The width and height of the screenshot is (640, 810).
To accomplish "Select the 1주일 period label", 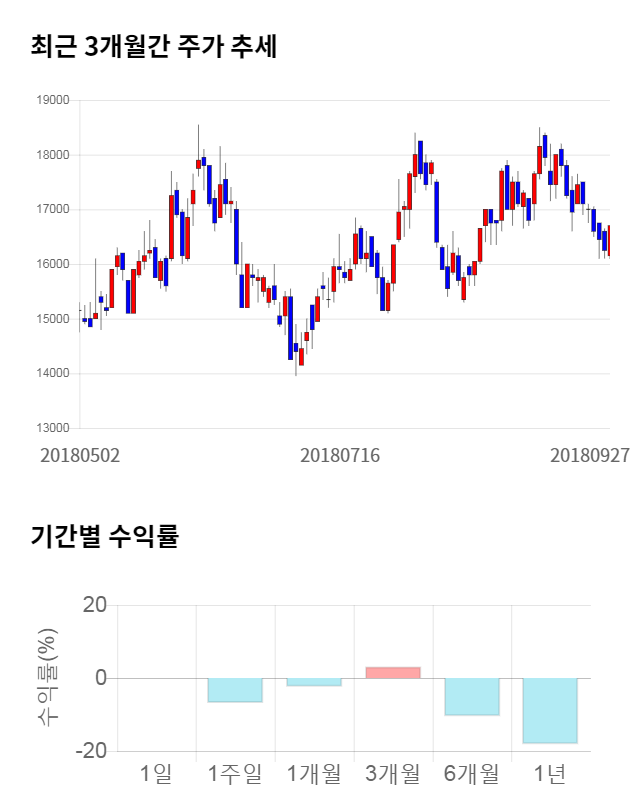I will tap(235, 773).
